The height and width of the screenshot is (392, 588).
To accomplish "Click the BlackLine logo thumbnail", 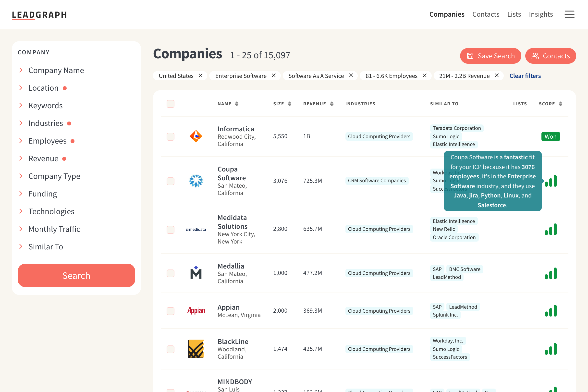I will tap(196, 349).
